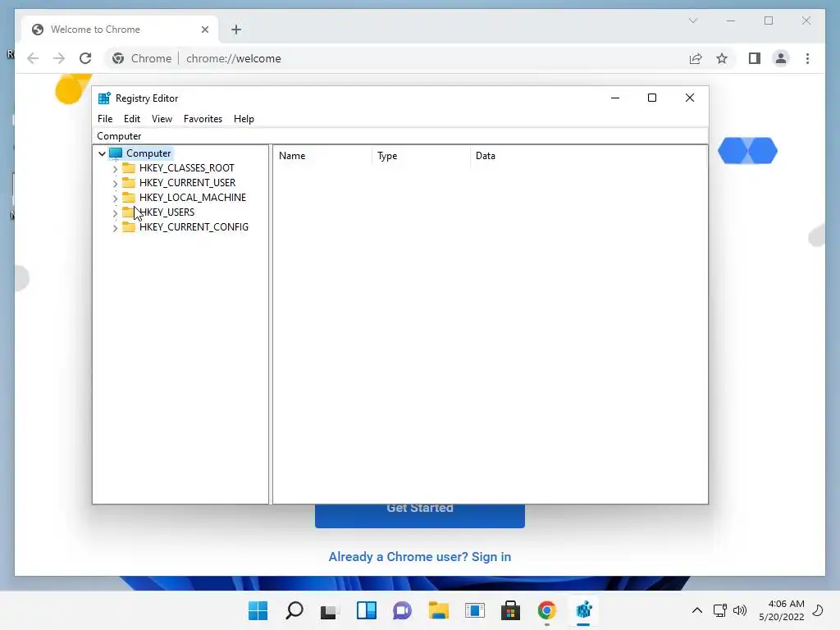Viewport: 840px width, 630px height.
Task: Share this page in Chrome
Action: click(696, 58)
